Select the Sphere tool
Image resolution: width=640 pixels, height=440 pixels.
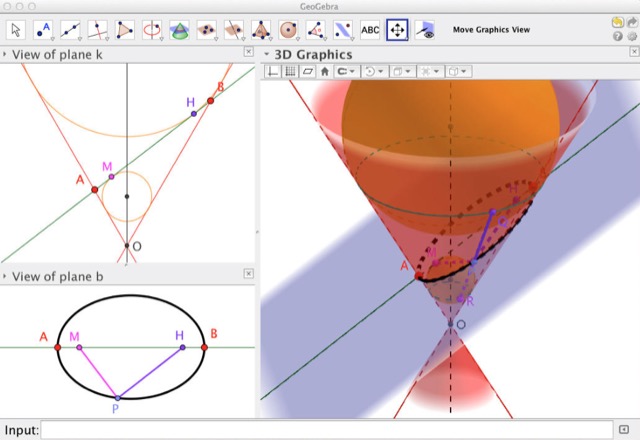pyautogui.click(x=288, y=30)
